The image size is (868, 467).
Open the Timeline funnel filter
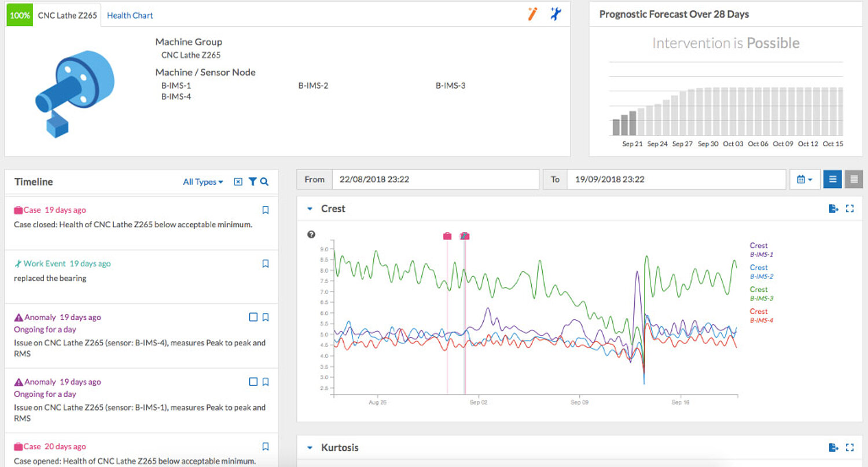point(252,182)
